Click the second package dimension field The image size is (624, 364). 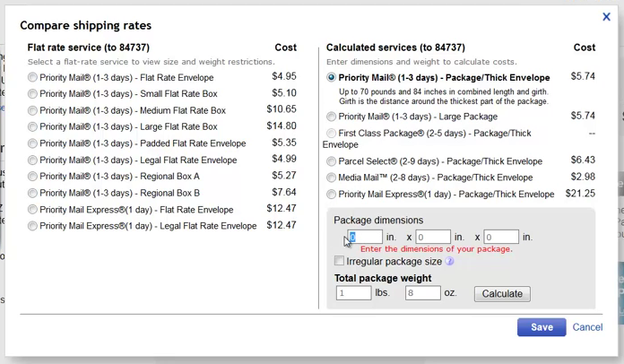433,237
